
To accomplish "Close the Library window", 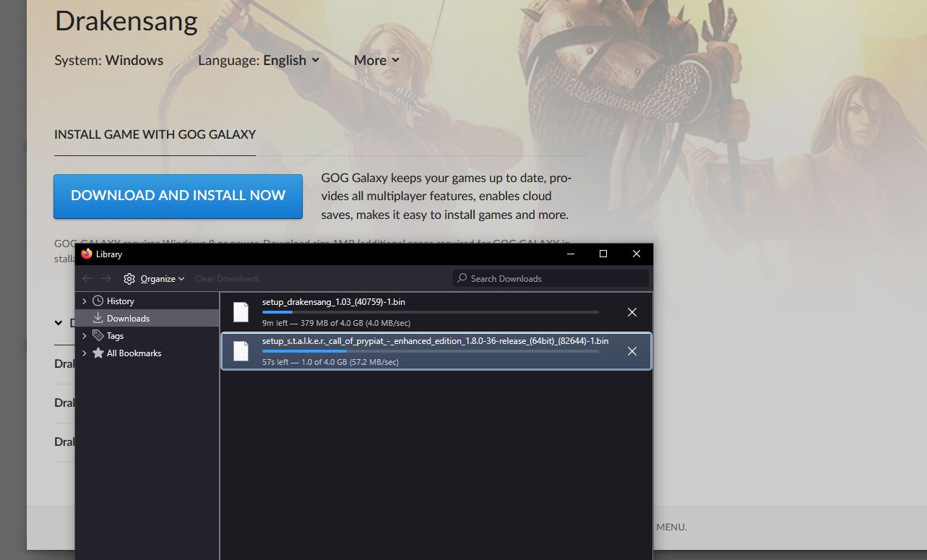I will point(636,254).
